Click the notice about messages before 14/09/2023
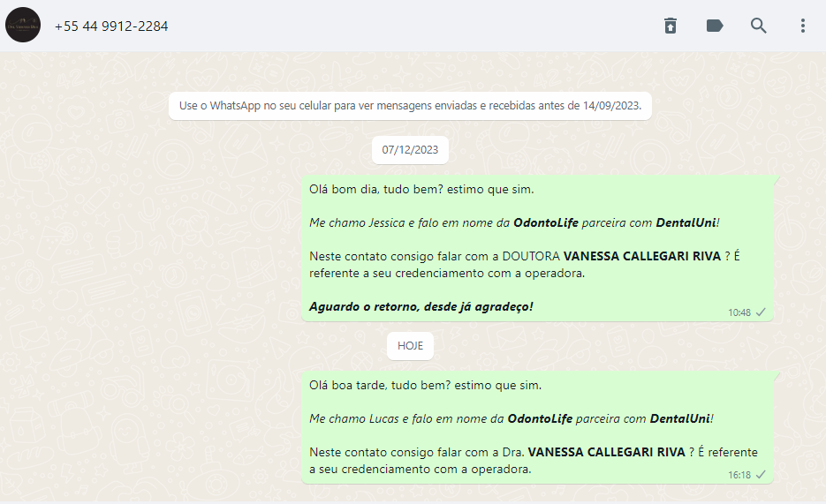The width and height of the screenshot is (826, 504). pos(410,106)
